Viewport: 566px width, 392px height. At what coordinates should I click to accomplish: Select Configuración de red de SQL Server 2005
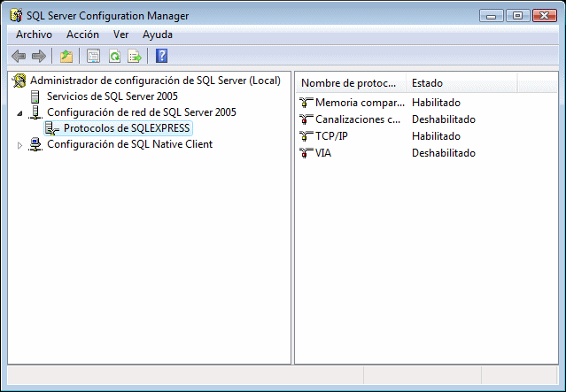[x=142, y=112]
